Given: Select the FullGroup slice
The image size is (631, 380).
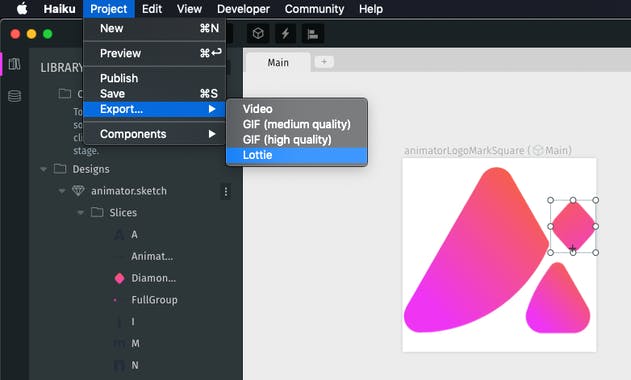Looking at the screenshot, I should point(154,300).
